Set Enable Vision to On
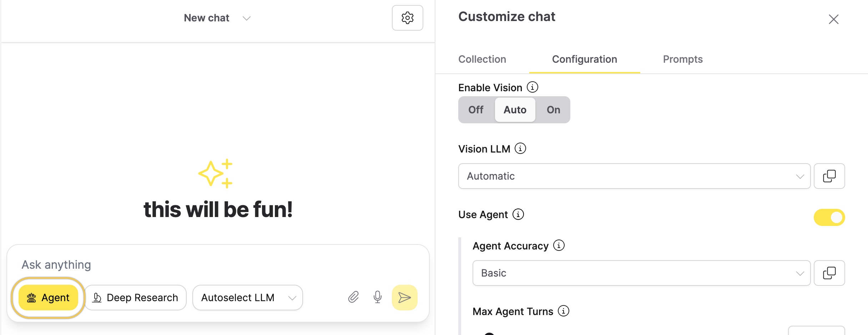Image resolution: width=868 pixels, height=335 pixels. click(553, 110)
